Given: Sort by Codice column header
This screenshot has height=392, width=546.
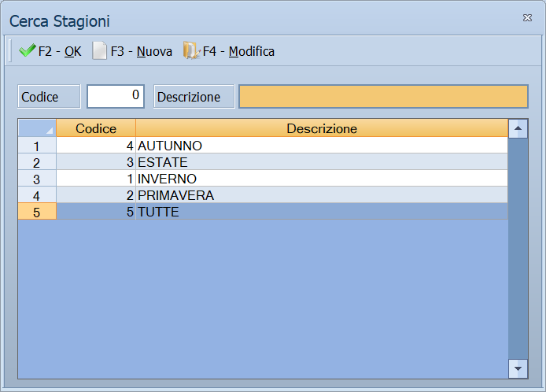Looking at the screenshot, I should pyautogui.click(x=96, y=128).
